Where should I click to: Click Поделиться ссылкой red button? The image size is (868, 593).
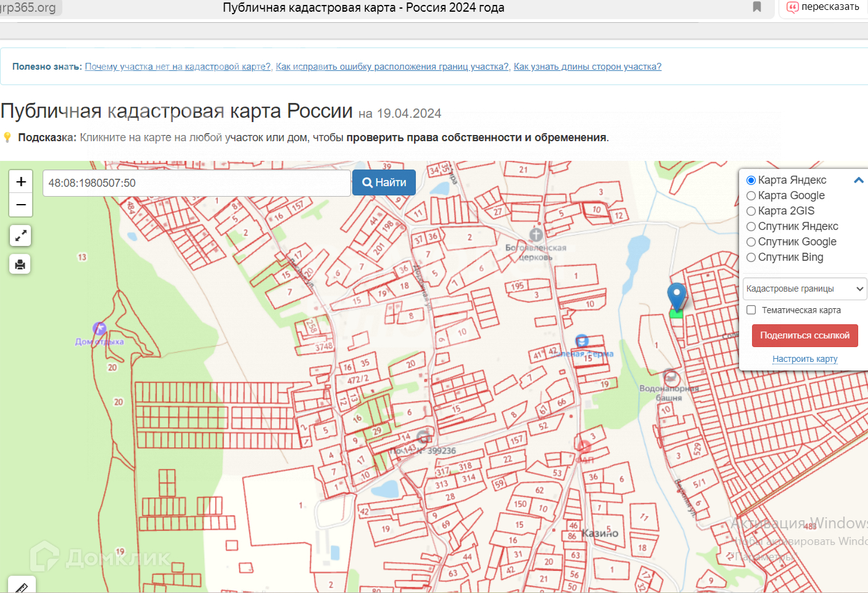pos(804,335)
